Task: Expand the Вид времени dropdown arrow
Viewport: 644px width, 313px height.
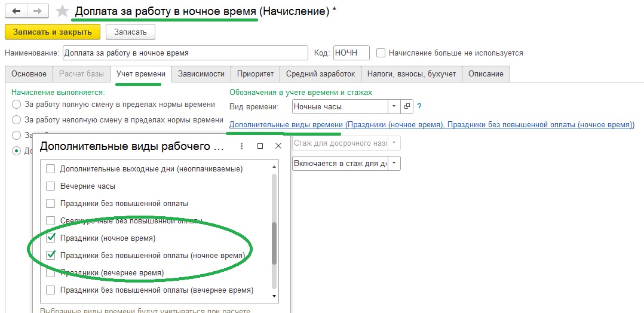Action: tap(394, 107)
